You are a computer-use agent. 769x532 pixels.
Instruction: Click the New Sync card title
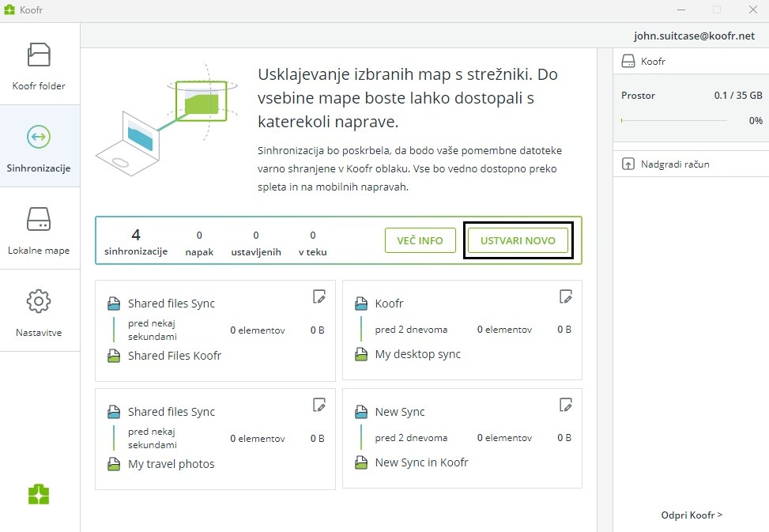tap(400, 412)
